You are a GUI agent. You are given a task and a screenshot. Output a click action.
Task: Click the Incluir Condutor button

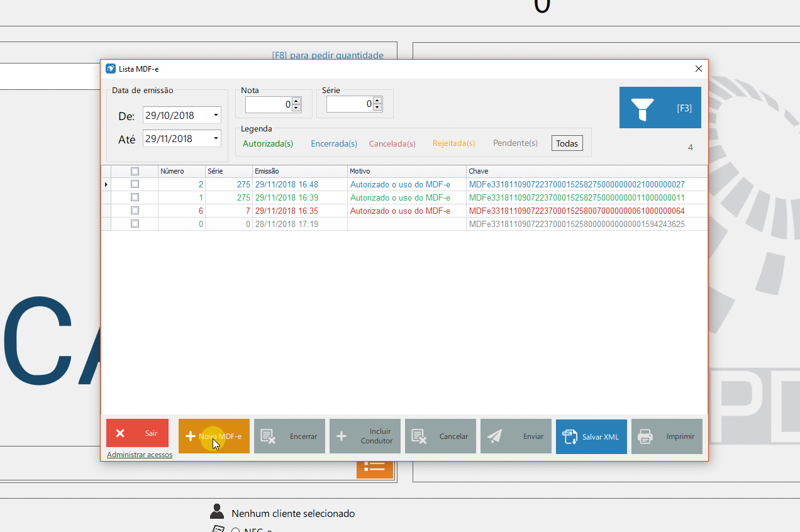365,436
